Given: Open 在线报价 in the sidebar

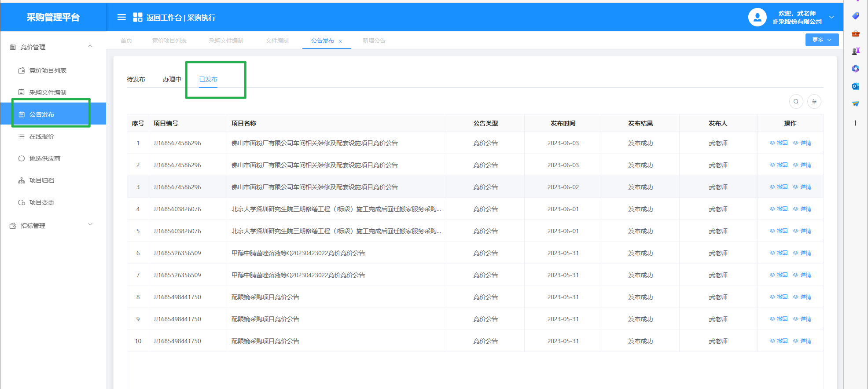Looking at the screenshot, I should coord(42,136).
